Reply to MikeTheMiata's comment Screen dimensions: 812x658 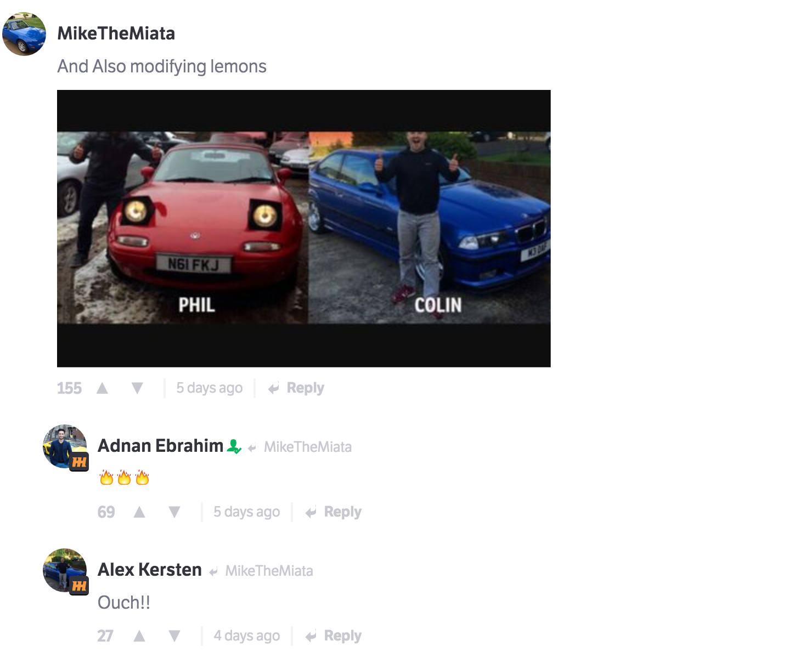pyautogui.click(x=296, y=388)
